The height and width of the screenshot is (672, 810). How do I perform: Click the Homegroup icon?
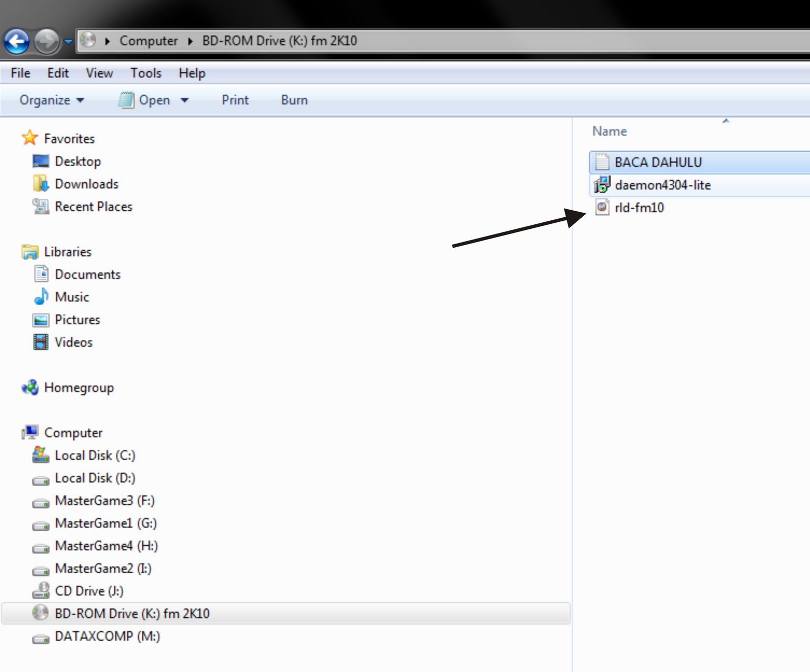[30, 387]
